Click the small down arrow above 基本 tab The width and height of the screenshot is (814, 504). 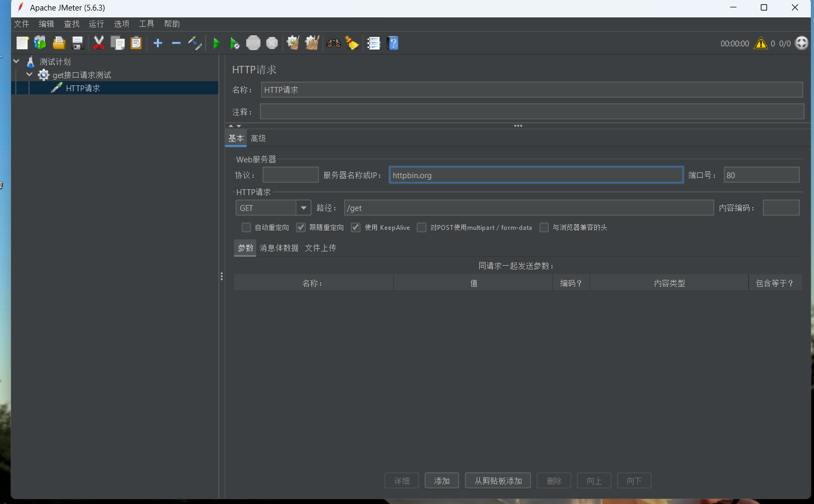[x=239, y=126]
